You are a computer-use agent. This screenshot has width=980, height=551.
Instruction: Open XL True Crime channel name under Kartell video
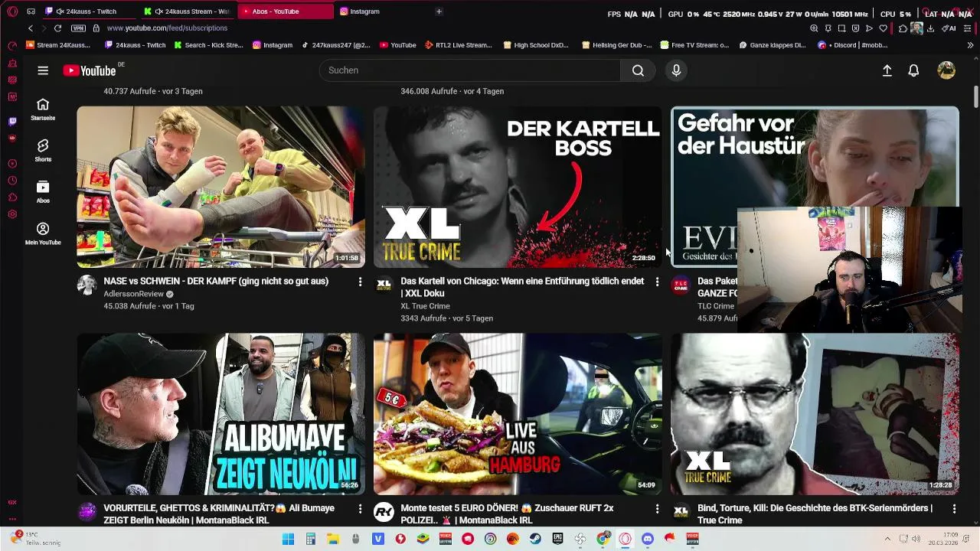pyautogui.click(x=425, y=306)
